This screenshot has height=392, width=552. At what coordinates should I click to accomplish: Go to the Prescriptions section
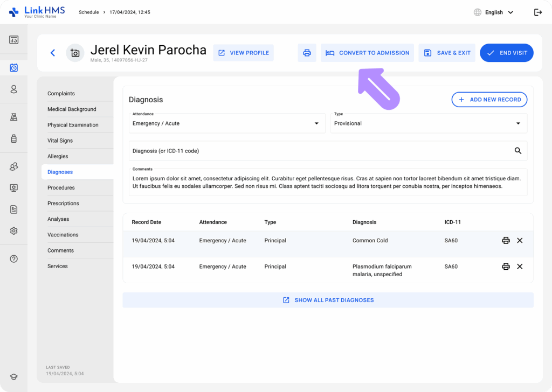[x=63, y=204]
